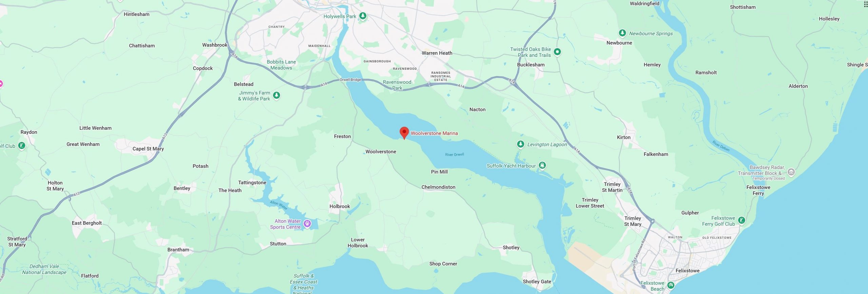The image size is (868, 294).
Task: Click the golf club icon near Raydon
Action: tap(22, 146)
